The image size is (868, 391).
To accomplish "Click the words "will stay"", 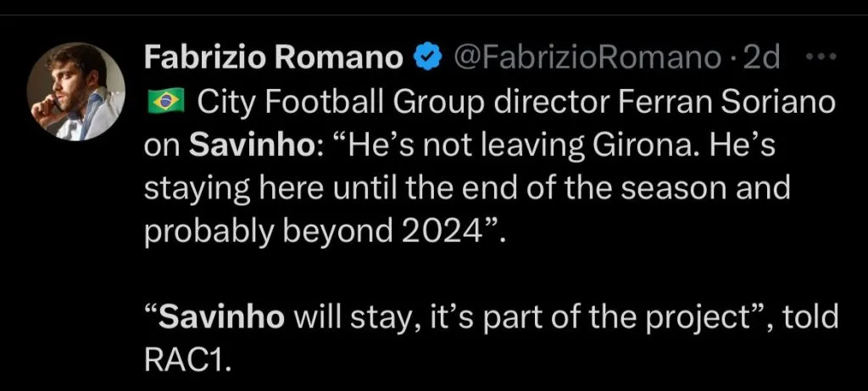I will click(355, 320).
